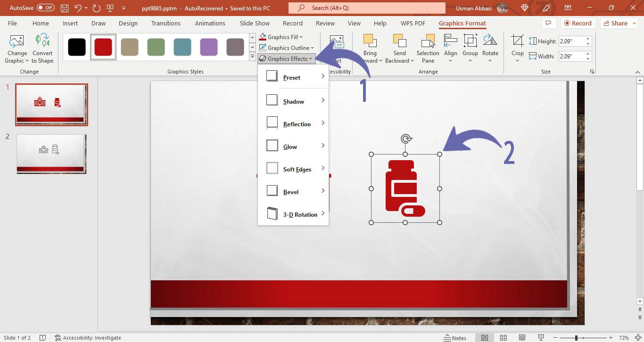Click the Height input field
Viewport: 644px width, 342px height.
571,41
